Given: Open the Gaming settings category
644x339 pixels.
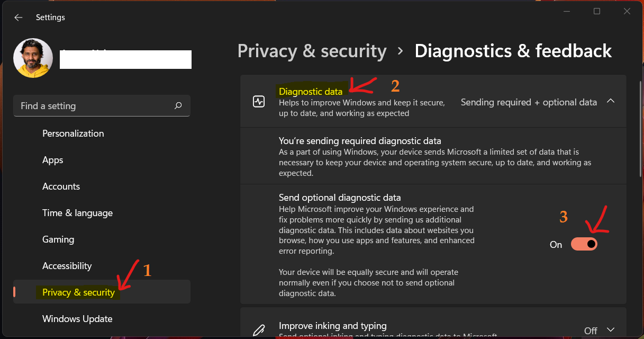Looking at the screenshot, I should 58,239.
